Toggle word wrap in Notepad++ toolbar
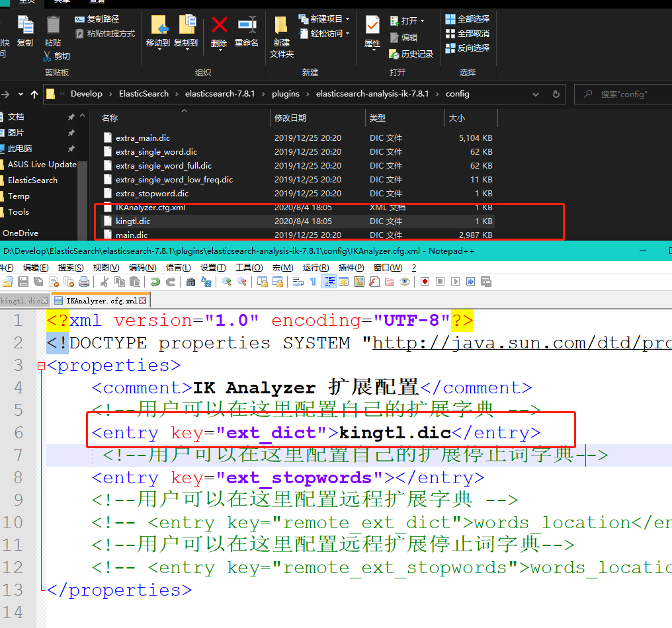Screen dimensions: 672x628 tap(298, 282)
